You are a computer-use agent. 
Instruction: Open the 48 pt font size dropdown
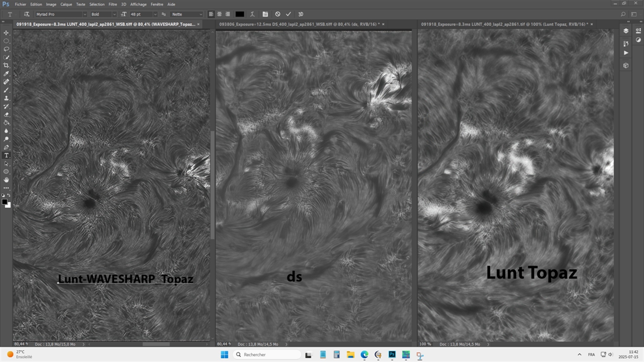(x=155, y=14)
